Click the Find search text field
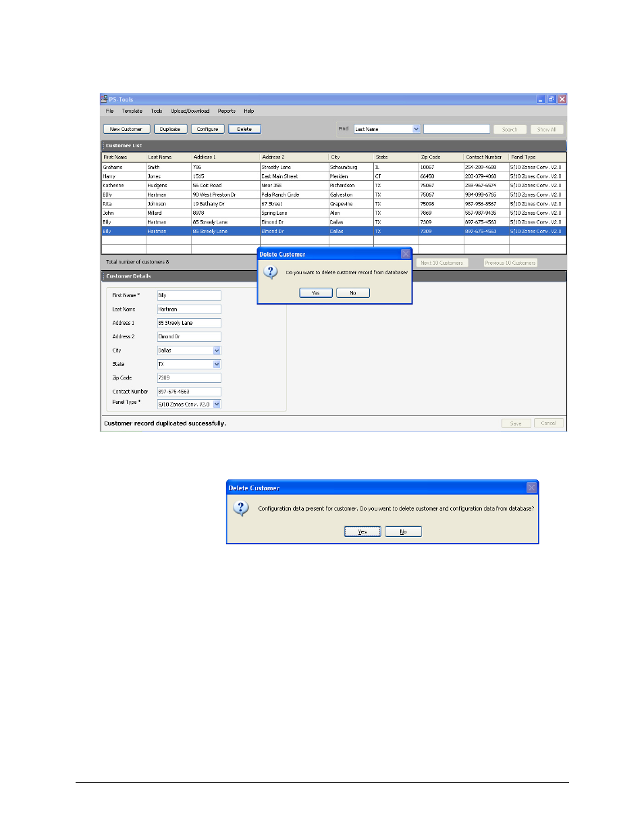The image size is (644, 834). [457, 129]
